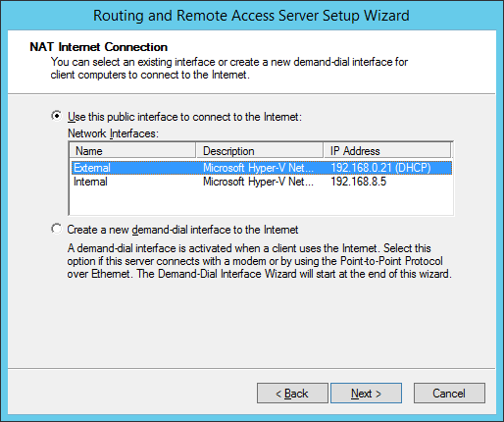The width and height of the screenshot is (504, 422).
Task: Go back with the Back button
Action: (x=292, y=393)
